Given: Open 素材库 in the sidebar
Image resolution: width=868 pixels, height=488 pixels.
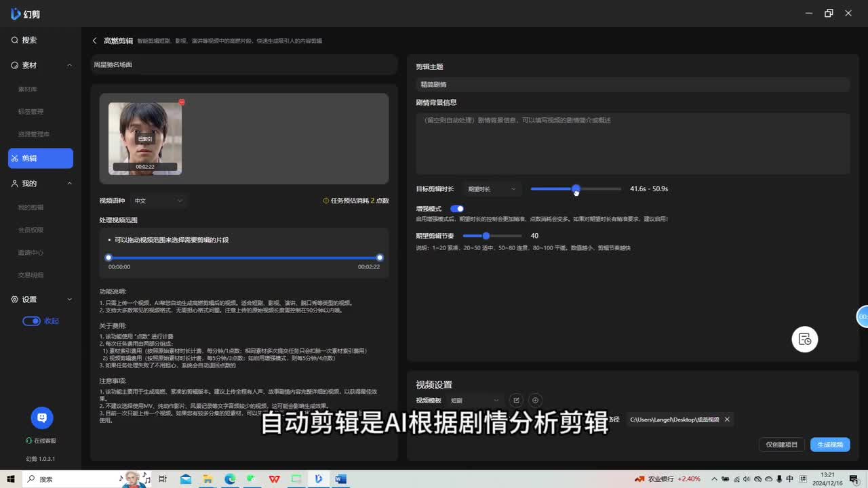Looking at the screenshot, I should coord(28,89).
